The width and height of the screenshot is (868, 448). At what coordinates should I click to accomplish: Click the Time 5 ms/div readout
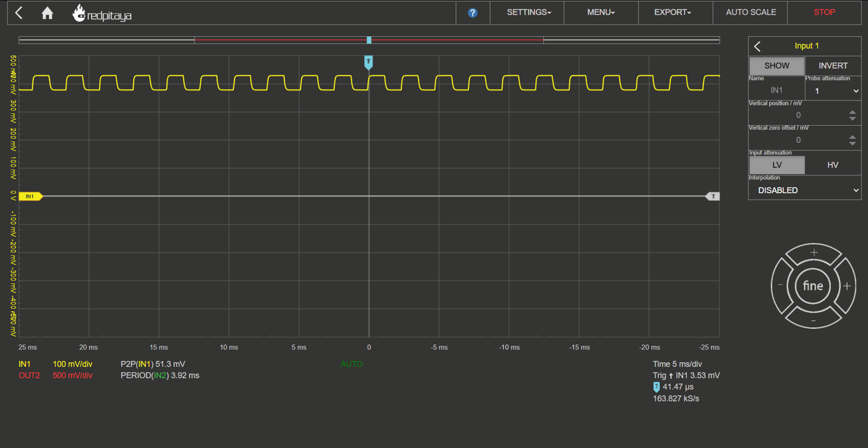(x=677, y=364)
